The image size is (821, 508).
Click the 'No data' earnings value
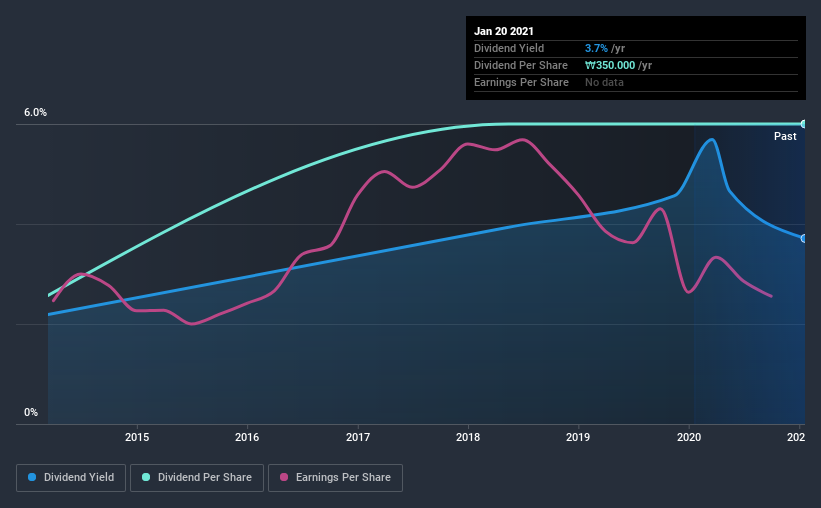604,82
